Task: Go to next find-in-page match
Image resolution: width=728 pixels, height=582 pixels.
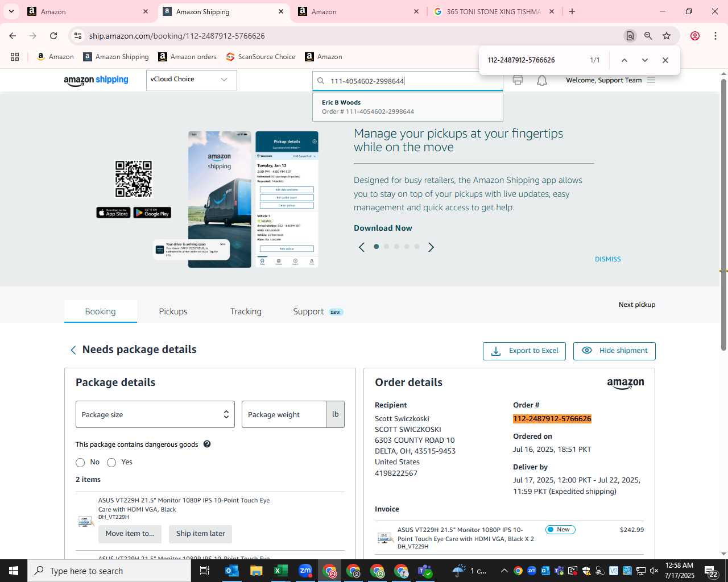Action: tap(644, 60)
